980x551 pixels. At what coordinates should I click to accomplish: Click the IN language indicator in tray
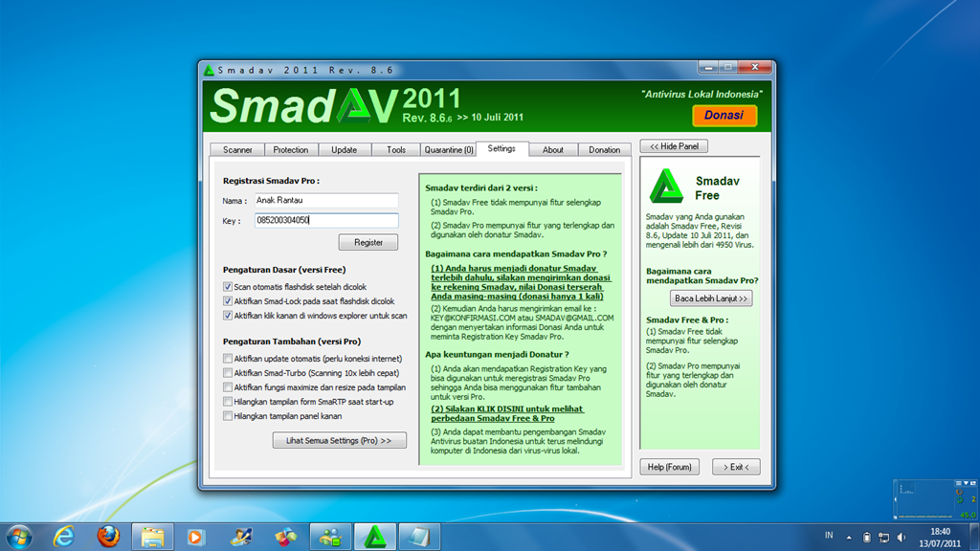[829, 536]
